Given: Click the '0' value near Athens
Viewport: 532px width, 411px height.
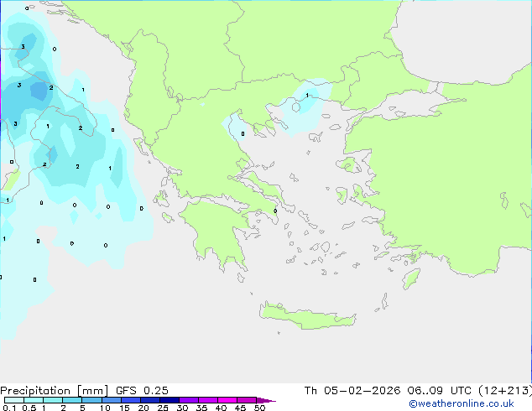Looking at the screenshot, I should coord(275,211).
